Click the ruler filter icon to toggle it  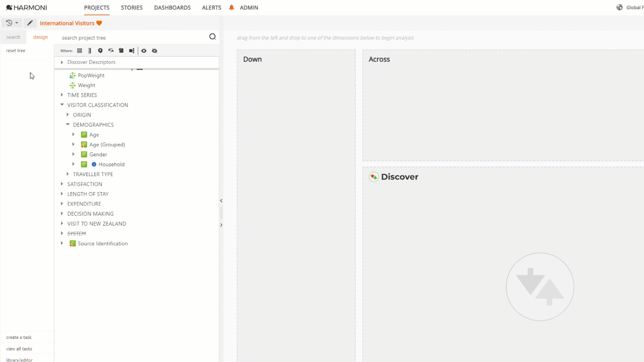click(x=90, y=50)
